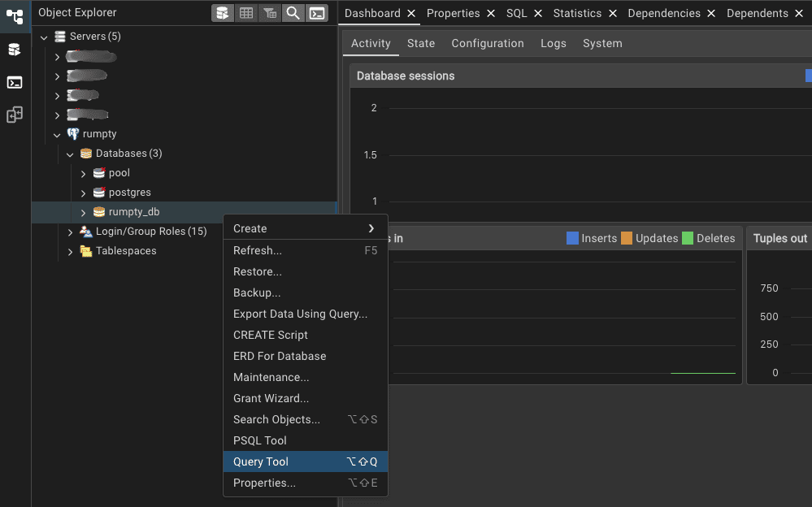Select the State sub-tab
This screenshot has width=812, height=507.
[421, 44]
